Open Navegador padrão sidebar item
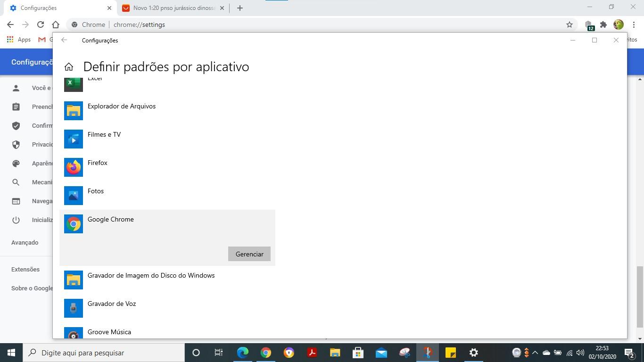 [x=26, y=201]
